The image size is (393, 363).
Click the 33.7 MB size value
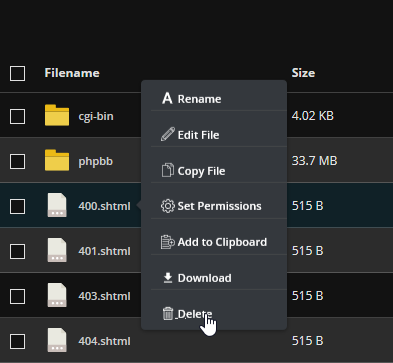point(314,161)
